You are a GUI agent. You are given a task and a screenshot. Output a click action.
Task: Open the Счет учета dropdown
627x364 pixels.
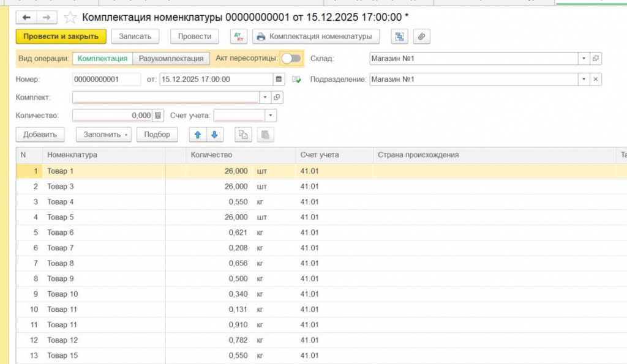click(271, 116)
